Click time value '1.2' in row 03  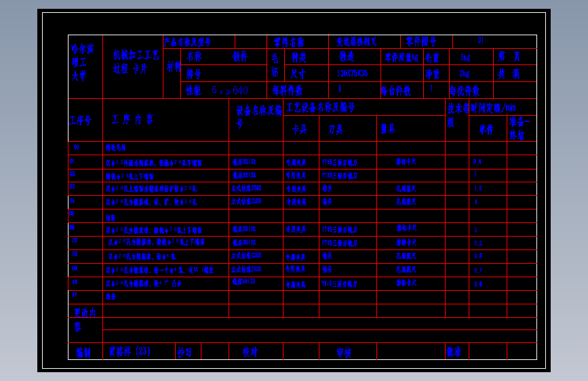(x=477, y=188)
